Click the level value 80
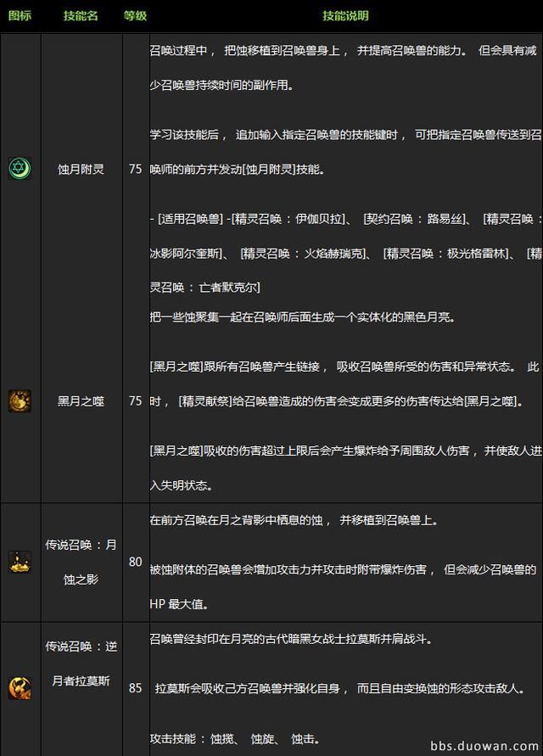This screenshot has width=543, height=756. pyautogui.click(x=136, y=563)
